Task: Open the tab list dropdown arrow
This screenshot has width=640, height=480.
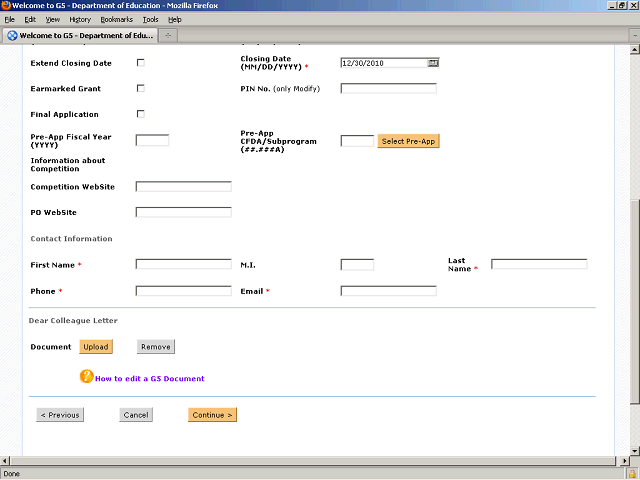Action: point(635,36)
